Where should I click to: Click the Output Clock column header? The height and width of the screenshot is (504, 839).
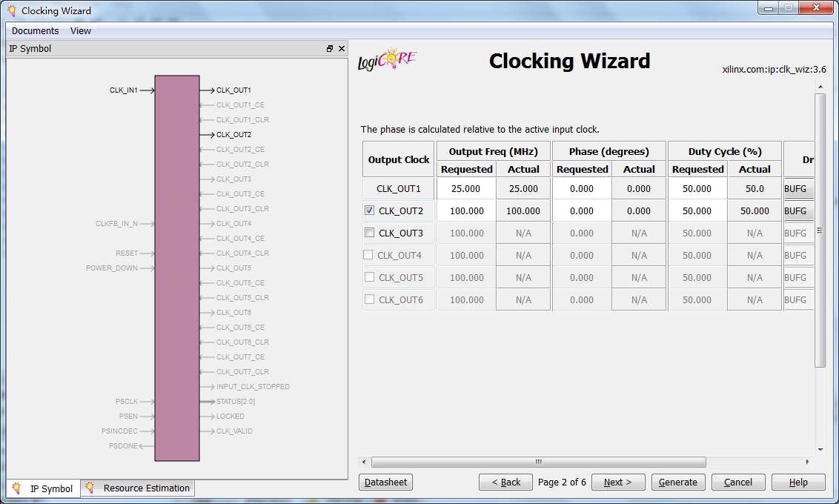point(399,159)
